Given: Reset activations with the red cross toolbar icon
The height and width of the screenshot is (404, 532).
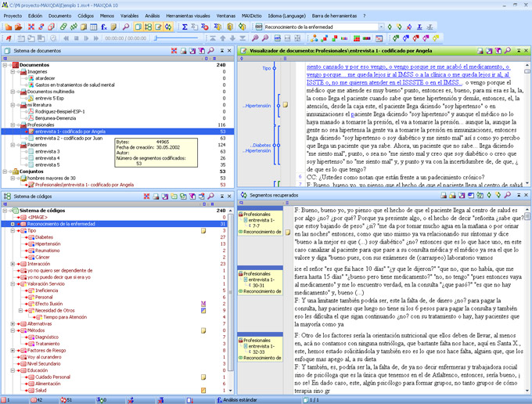Looking at the screenshot, I should coord(31,27).
